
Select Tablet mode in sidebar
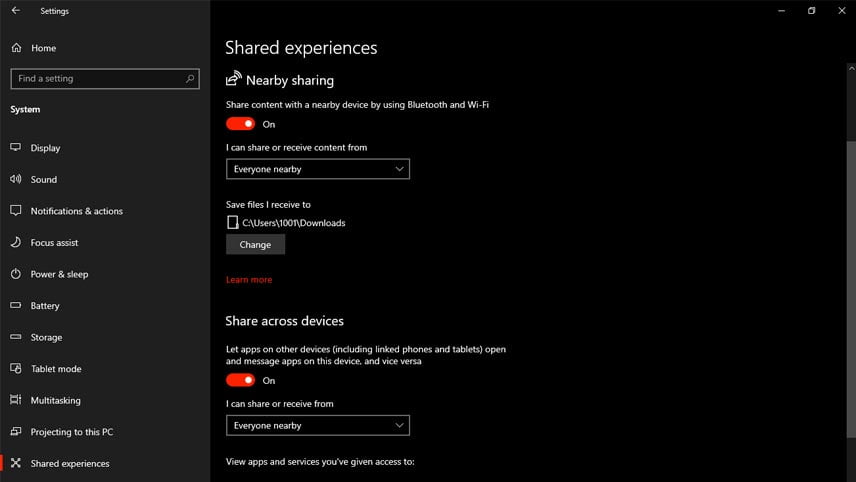coord(56,369)
